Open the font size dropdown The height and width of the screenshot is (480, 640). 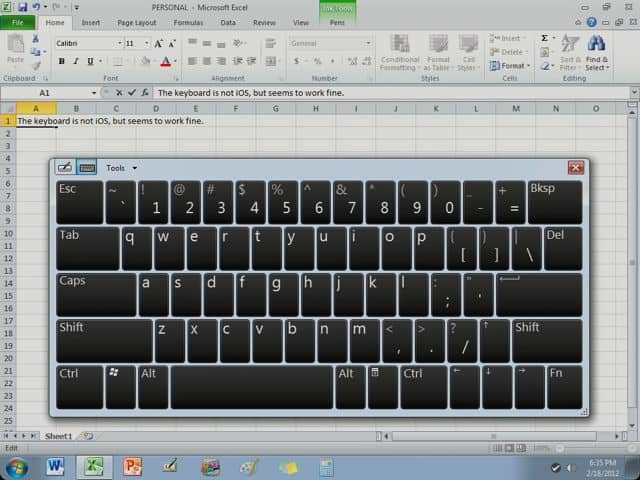(147, 43)
